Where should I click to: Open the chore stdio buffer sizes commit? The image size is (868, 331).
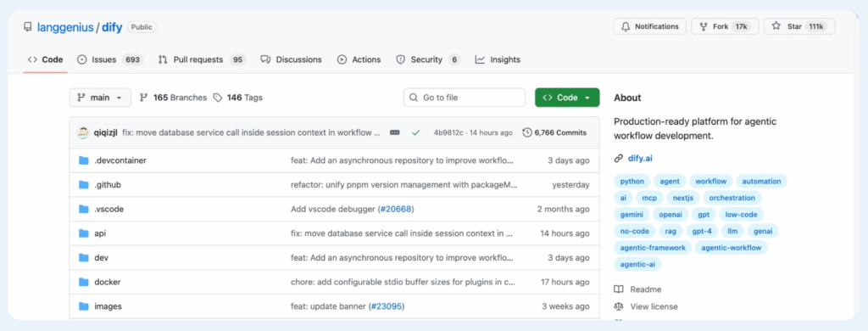point(403,282)
